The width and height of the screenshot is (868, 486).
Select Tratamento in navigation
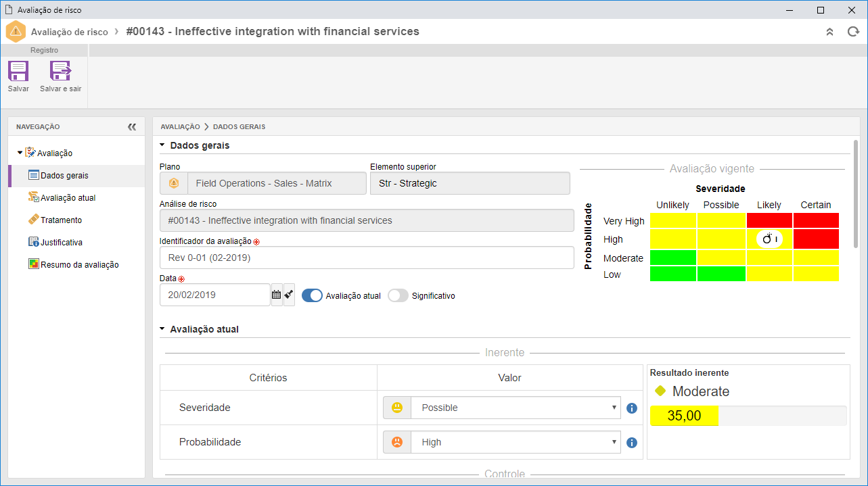[x=61, y=220]
